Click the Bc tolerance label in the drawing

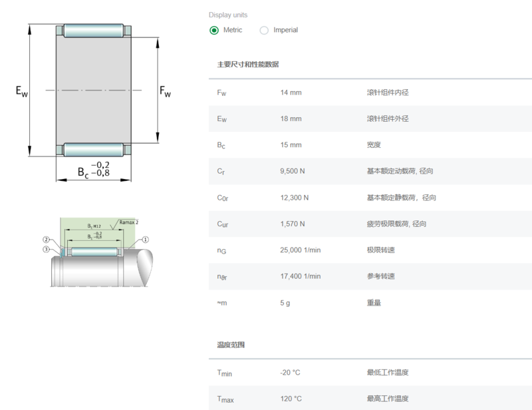click(94, 169)
